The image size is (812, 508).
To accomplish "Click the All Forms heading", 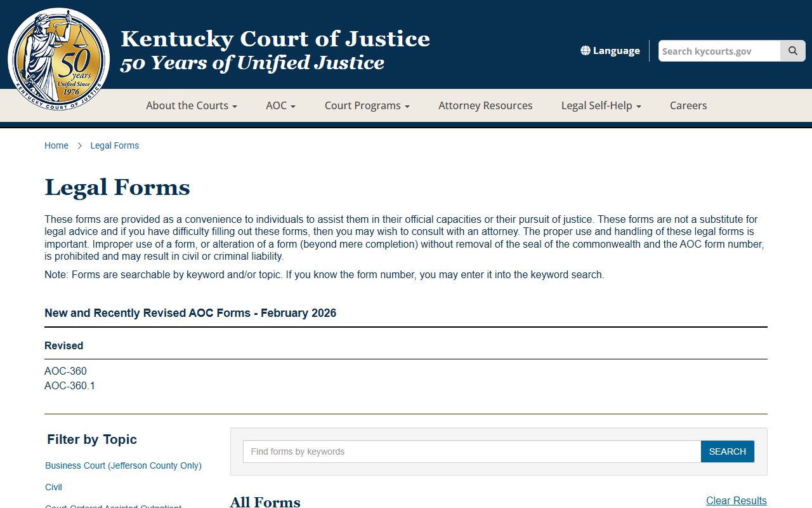I will pyautogui.click(x=265, y=502).
